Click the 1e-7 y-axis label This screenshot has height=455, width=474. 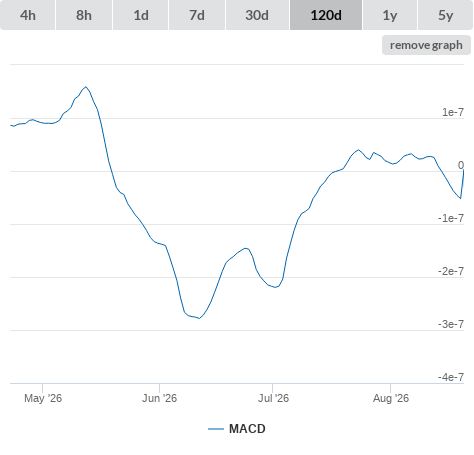pos(453,112)
